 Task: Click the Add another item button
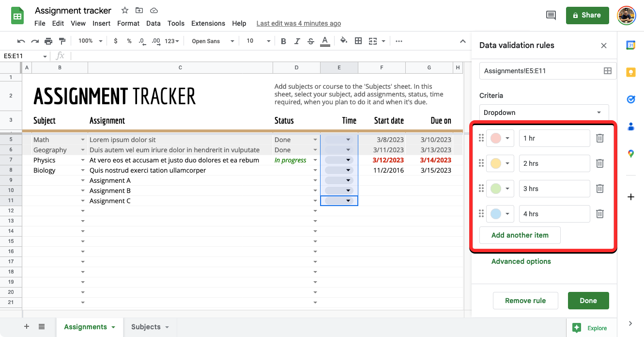[x=520, y=235]
